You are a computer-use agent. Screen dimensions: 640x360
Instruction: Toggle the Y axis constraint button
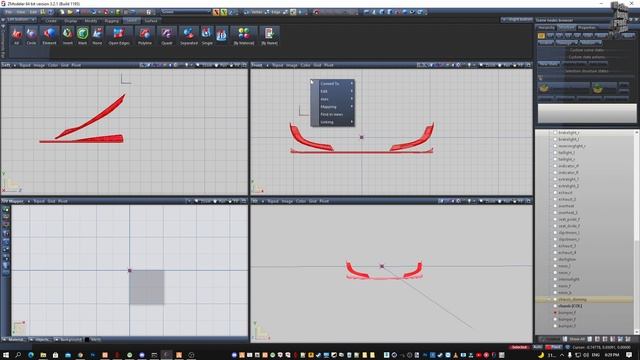224,12
